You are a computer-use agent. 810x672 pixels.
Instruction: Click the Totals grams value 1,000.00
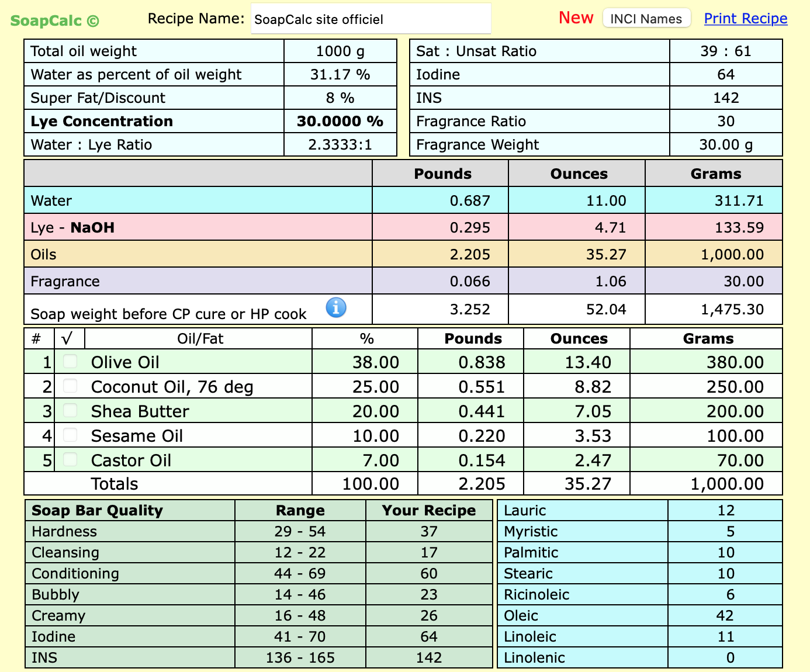click(726, 484)
